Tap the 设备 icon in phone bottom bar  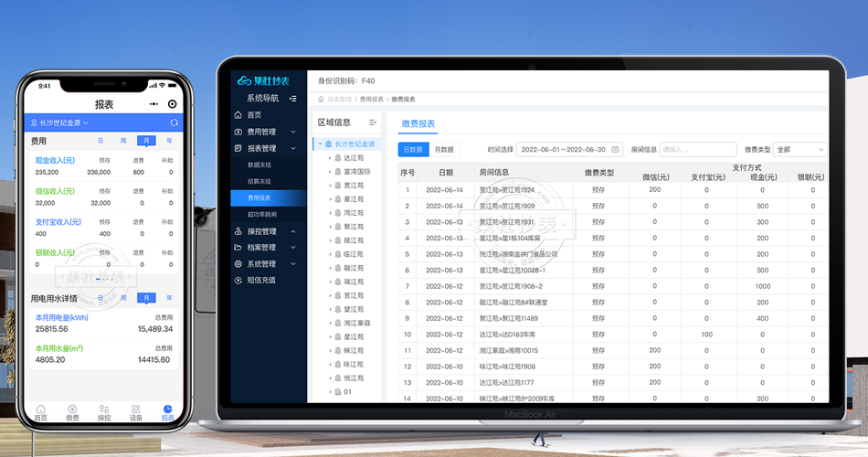135,410
